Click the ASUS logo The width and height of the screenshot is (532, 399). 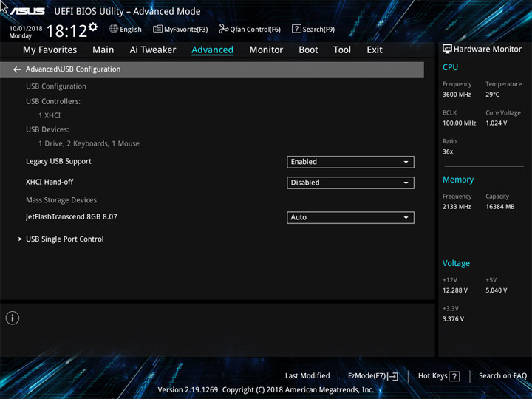click(x=28, y=11)
